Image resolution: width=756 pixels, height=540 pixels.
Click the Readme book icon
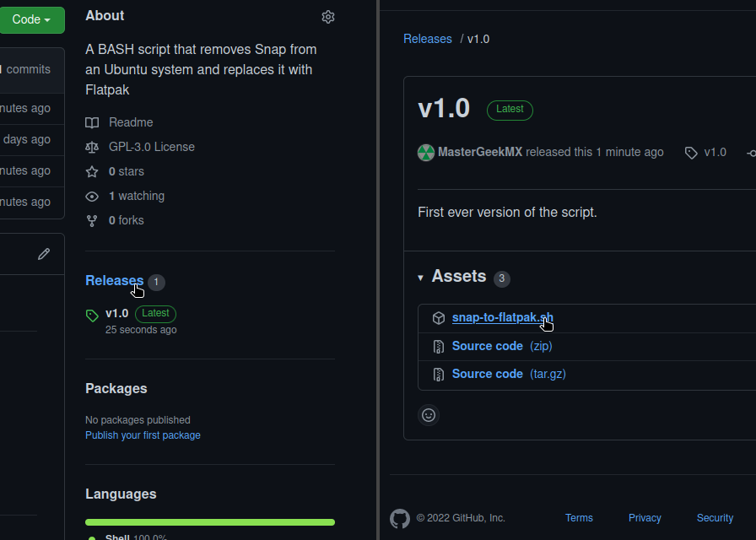click(92, 122)
